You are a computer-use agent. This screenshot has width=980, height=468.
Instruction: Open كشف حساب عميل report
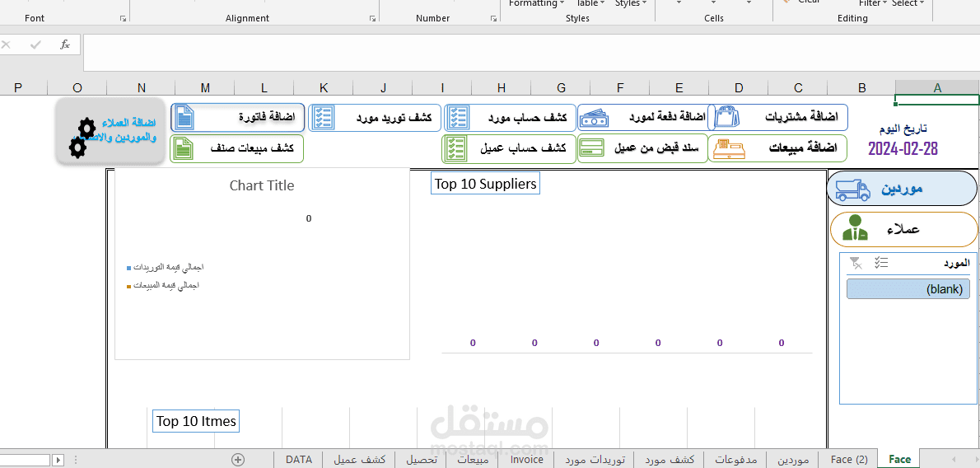point(510,149)
